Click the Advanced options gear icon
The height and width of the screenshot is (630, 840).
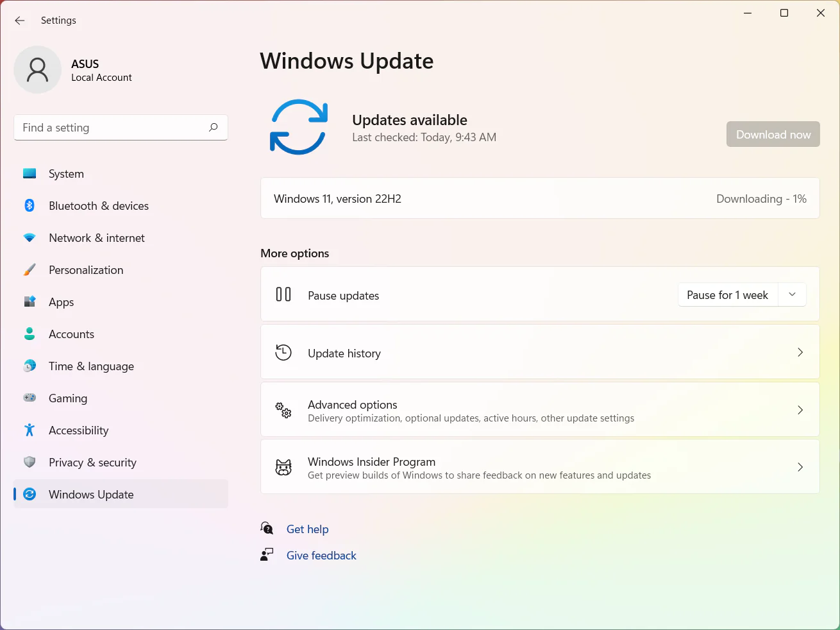[283, 410]
